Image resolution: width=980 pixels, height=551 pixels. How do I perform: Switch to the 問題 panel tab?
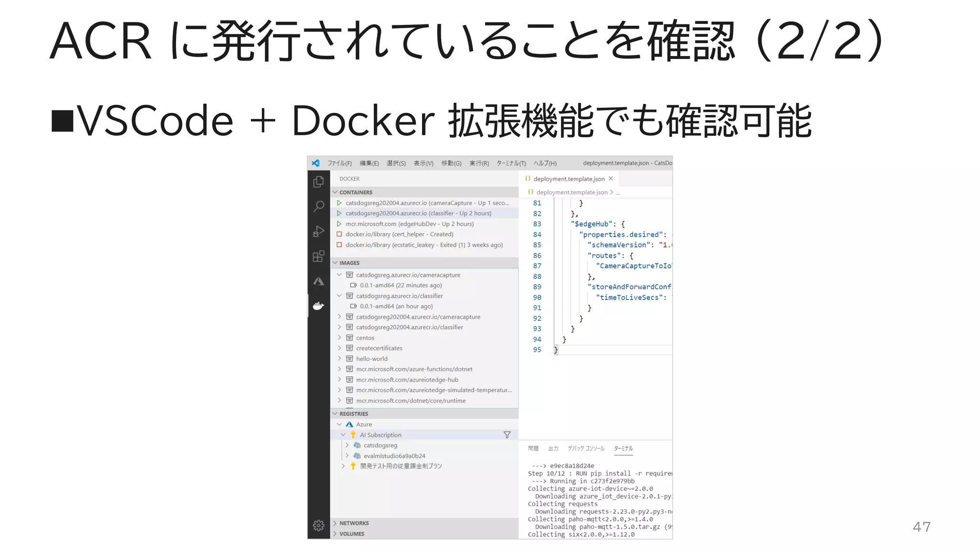tap(533, 449)
